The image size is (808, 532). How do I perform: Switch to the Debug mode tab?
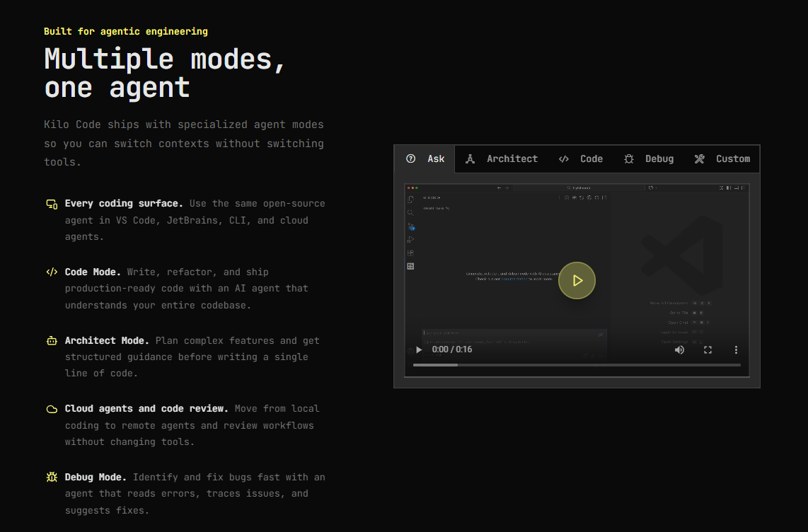click(x=649, y=158)
